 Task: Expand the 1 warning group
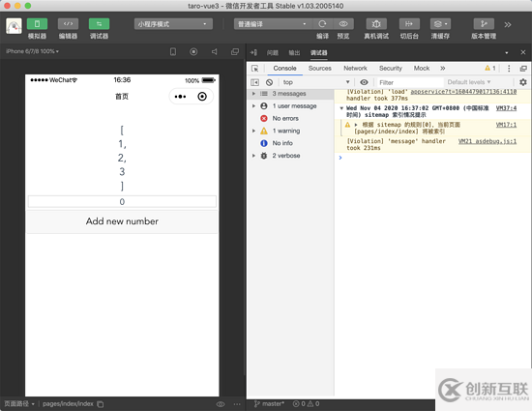click(253, 131)
